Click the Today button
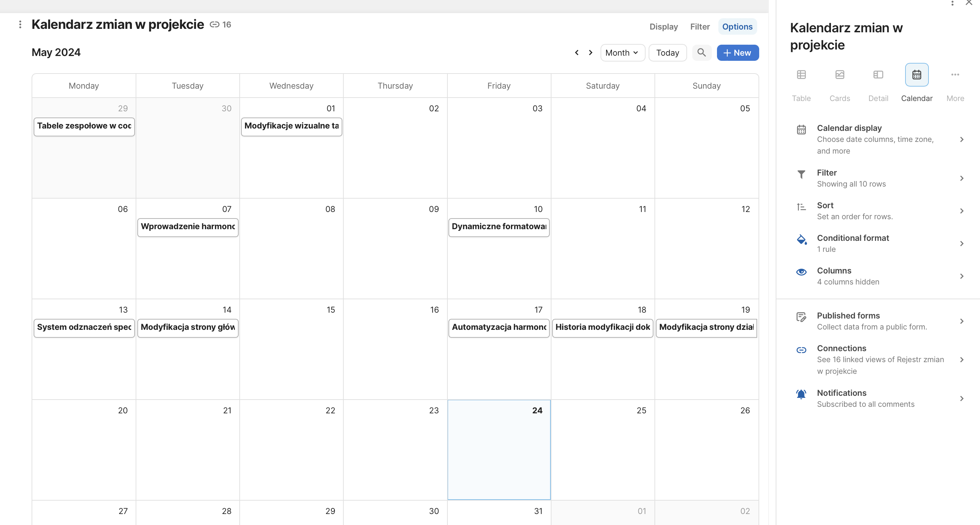 click(x=667, y=53)
